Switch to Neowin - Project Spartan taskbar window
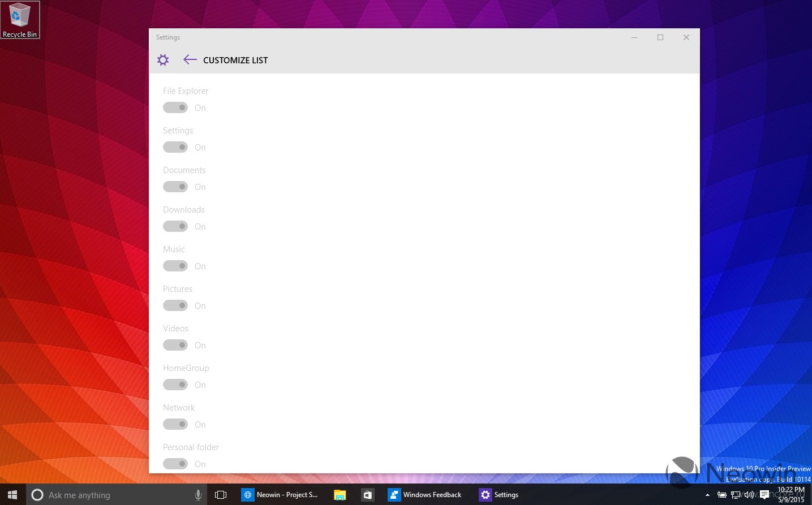Viewport: 812px width, 505px height. 281,495
